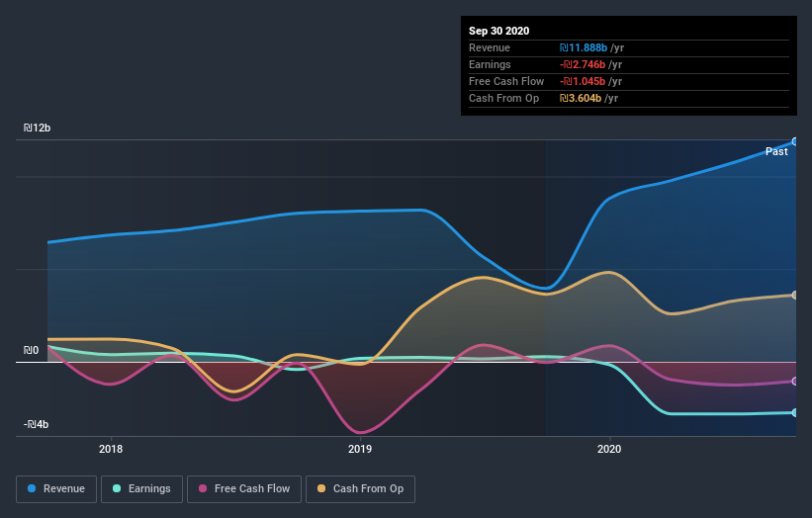
Task: Click the Sep 30 2020 tooltip date
Action: [498, 31]
